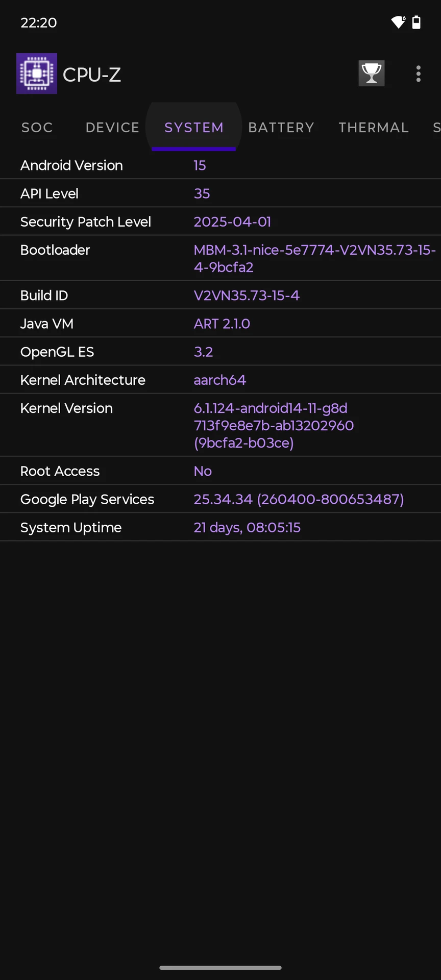Image resolution: width=441 pixels, height=980 pixels.
Task: Tap the partially visible tab after THERMAL
Action: pos(436,127)
